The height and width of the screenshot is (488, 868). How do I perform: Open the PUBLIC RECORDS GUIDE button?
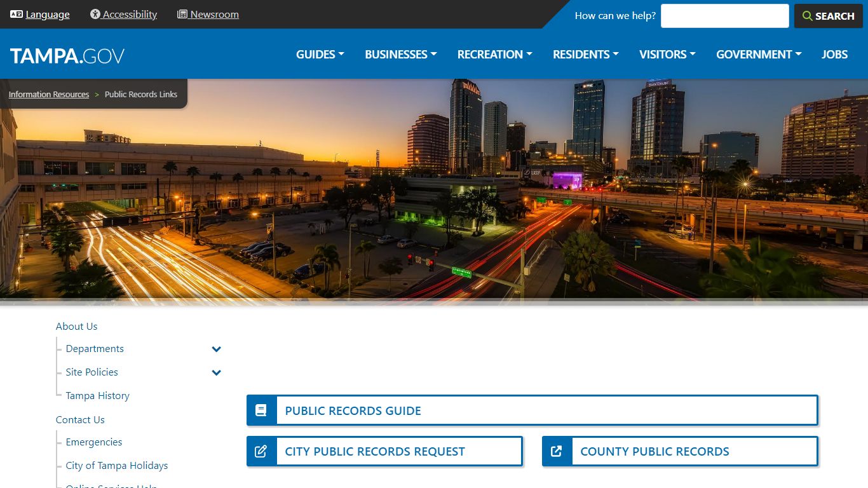pos(532,410)
